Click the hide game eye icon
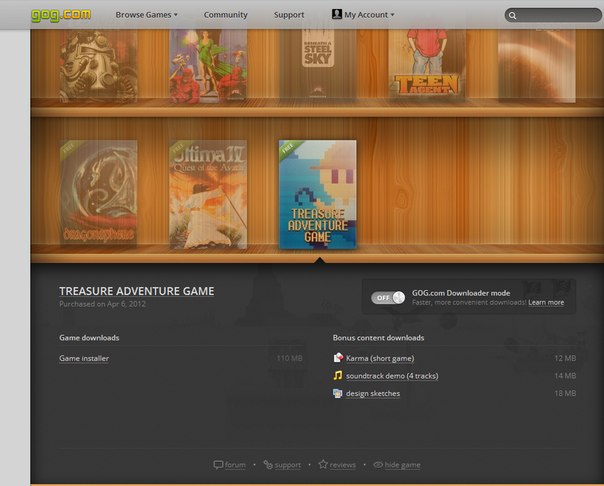 click(x=378, y=465)
